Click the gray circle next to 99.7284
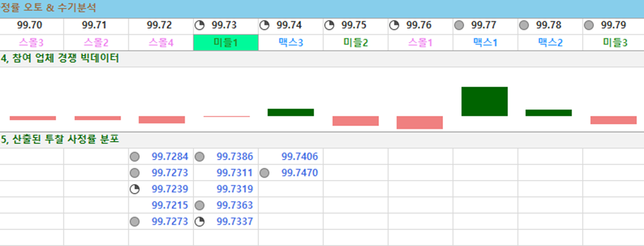Screen dimensions: 644x246 click(135, 157)
